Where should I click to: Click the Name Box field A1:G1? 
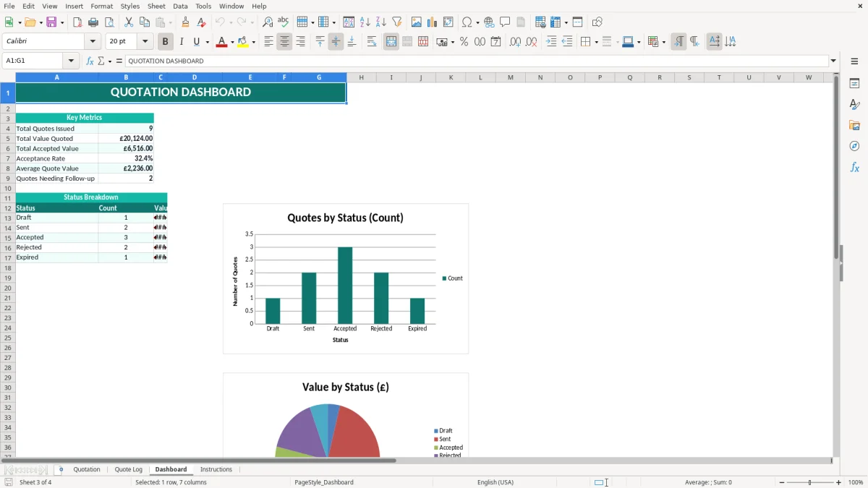33,61
